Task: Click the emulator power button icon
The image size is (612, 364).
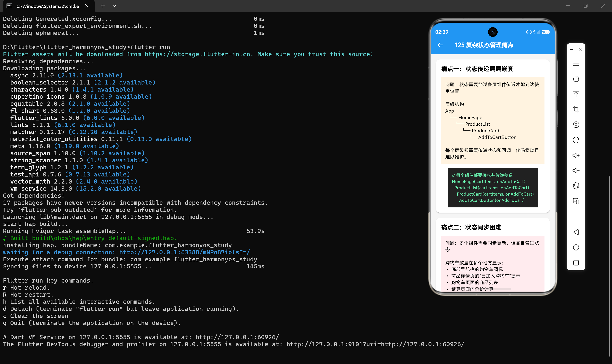Action: [x=576, y=79]
